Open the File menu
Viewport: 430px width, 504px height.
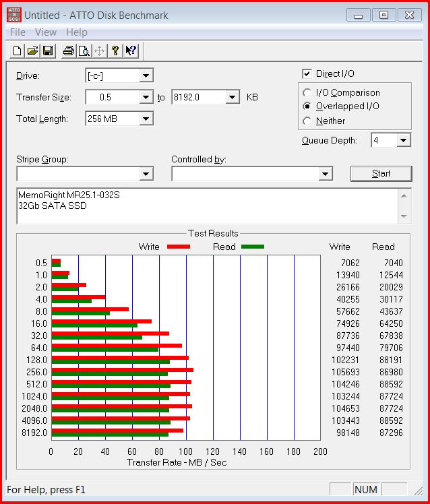tap(18, 32)
